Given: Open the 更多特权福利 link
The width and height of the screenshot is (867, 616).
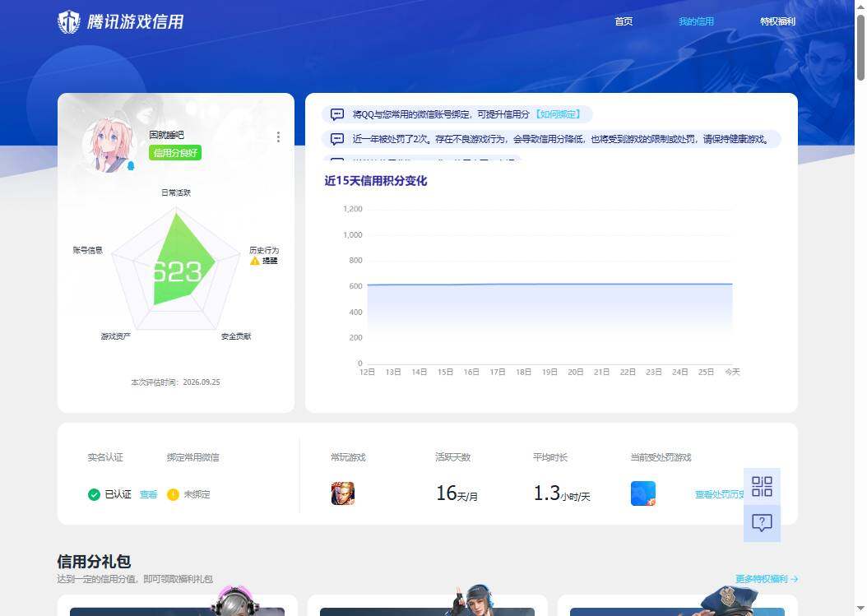Looking at the screenshot, I should tap(767, 579).
